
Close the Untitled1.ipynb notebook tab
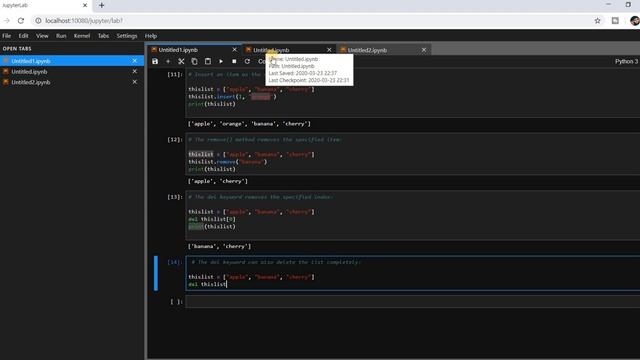point(234,50)
